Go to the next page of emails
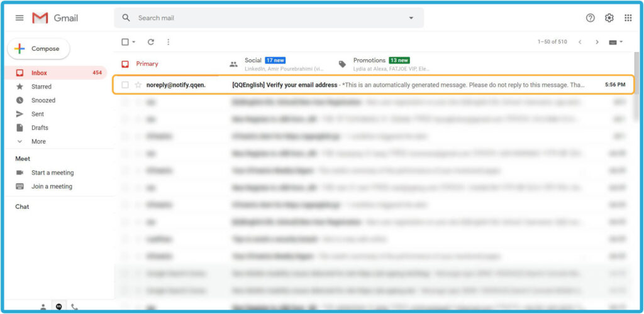644x314 pixels. pyautogui.click(x=597, y=42)
